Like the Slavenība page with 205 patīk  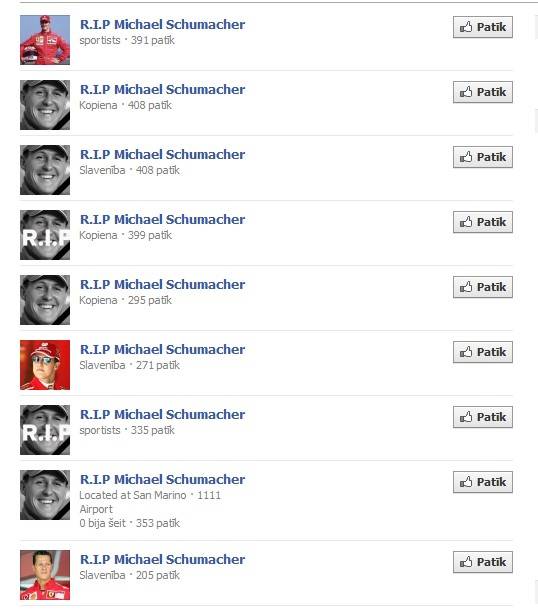pyautogui.click(x=483, y=562)
